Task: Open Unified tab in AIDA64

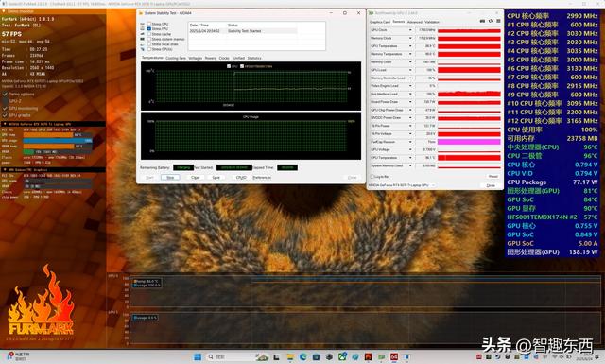Action: [x=239, y=58]
